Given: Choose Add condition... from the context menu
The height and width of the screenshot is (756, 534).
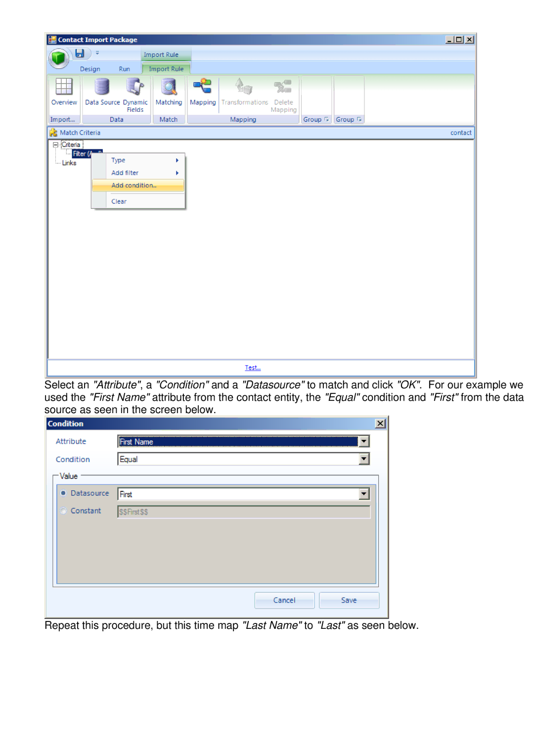Looking at the screenshot, I should point(138,185).
